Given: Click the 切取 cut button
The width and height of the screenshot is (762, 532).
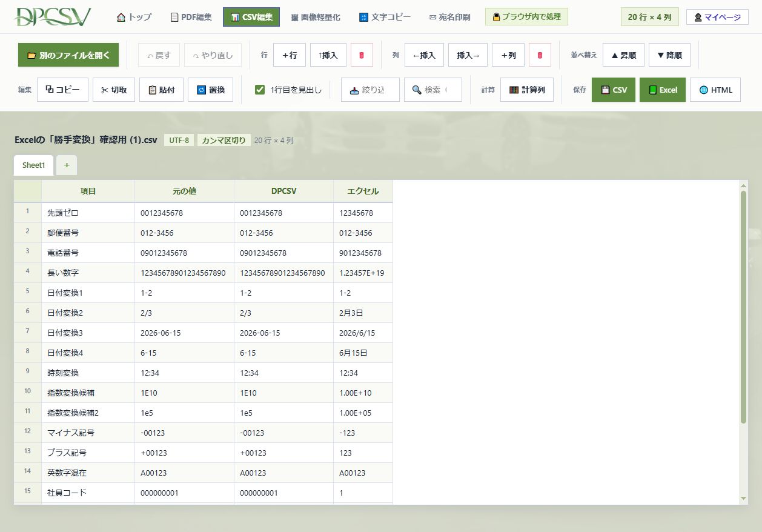Looking at the screenshot, I should tap(114, 90).
